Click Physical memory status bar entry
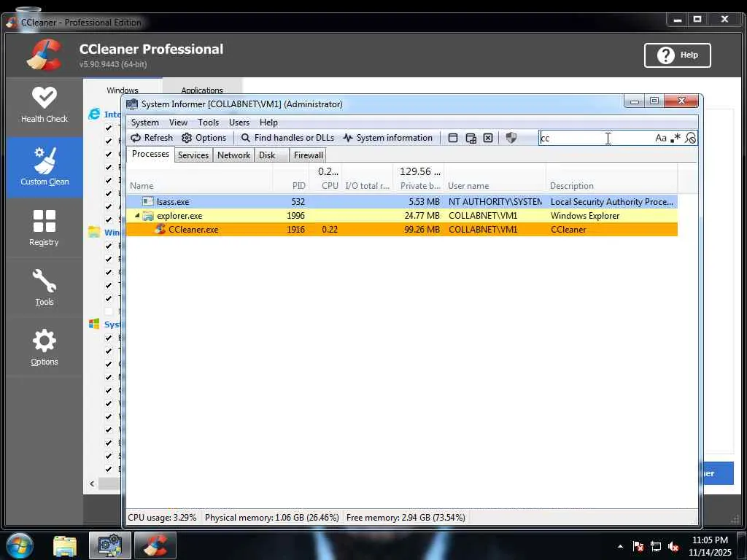The height and width of the screenshot is (560, 747). coord(271,518)
